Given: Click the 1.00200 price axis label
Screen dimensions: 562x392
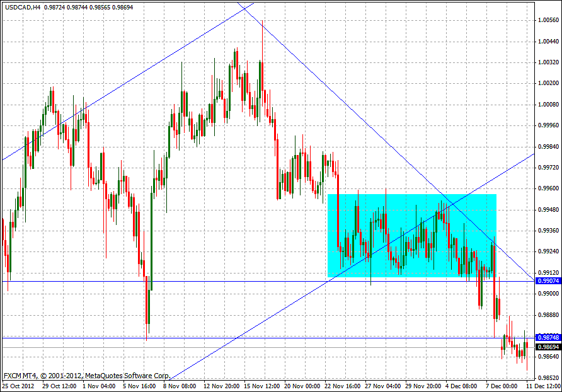Looking at the screenshot, I should tap(546, 83).
